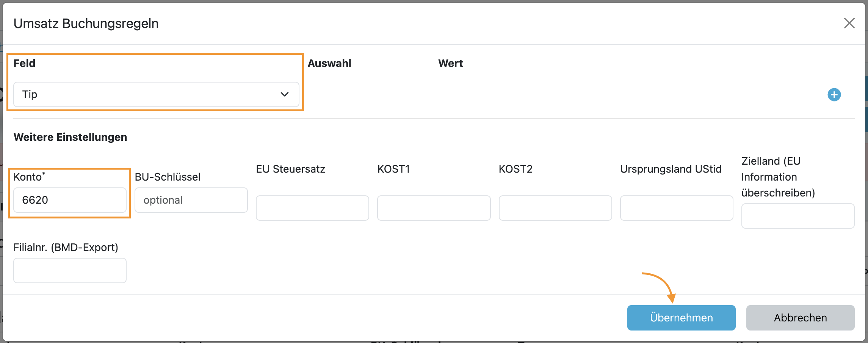Focus the Filialnr. (BMD-Export) input field
The height and width of the screenshot is (343, 868).
[70, 270]
